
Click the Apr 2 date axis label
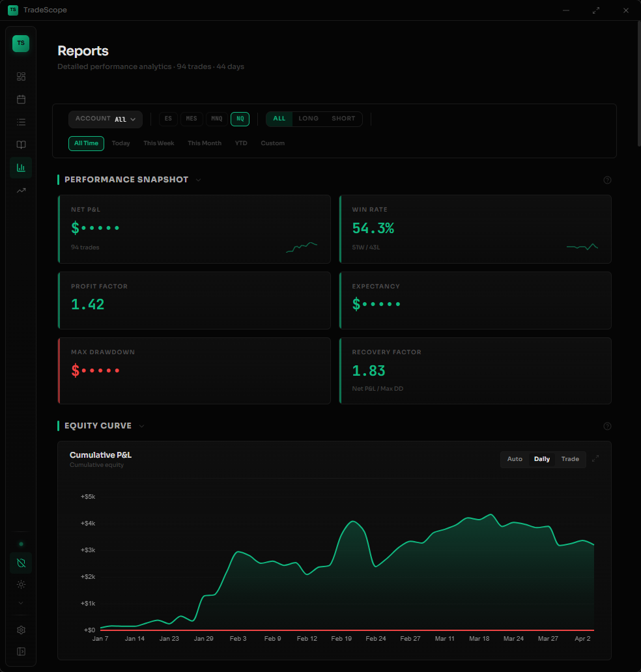(582, 639)
